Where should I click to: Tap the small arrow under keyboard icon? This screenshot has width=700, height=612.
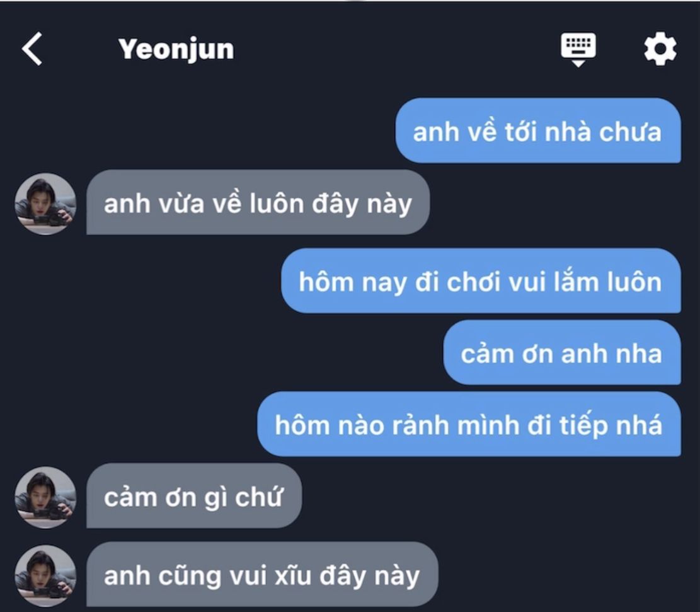tap(578, 64)
